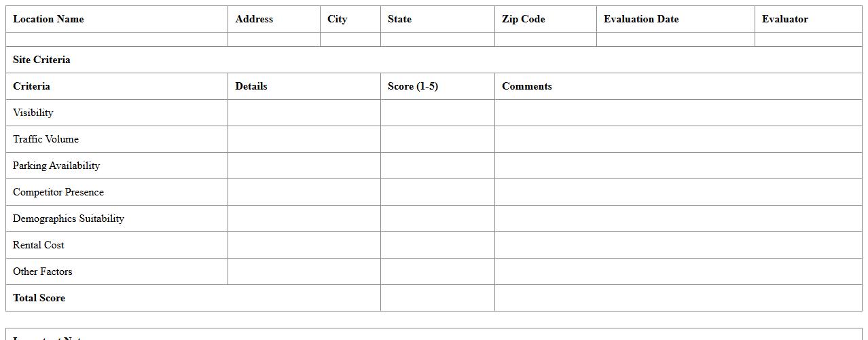Select the Demographics Suitability score cell
Viewport: 868px width, 340px height.
(437, 219)
